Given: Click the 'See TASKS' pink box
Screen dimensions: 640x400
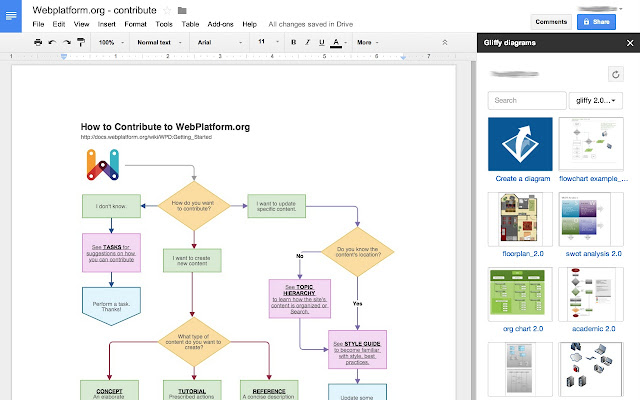Looking at the screenshot, I should pos(111,253).
